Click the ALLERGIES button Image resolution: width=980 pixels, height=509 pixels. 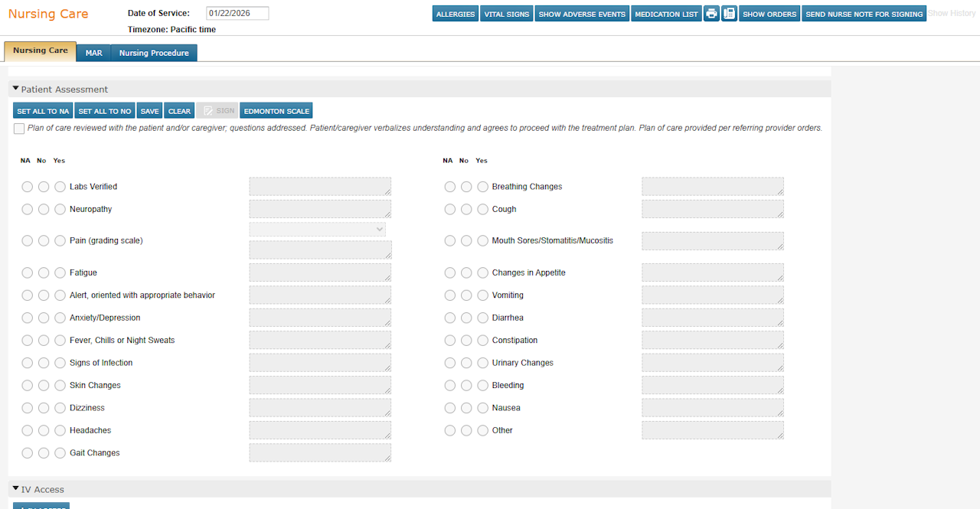click(x=455, y=13)
